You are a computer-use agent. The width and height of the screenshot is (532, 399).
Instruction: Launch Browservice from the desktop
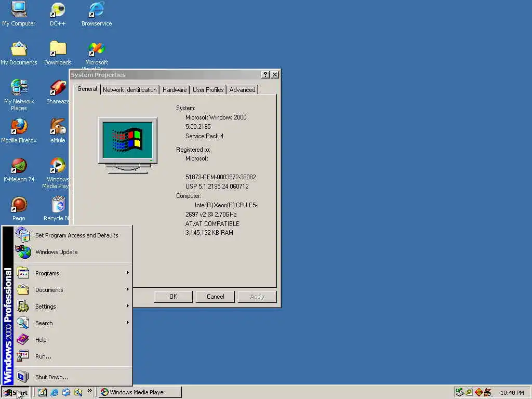pyautogui.click(x=97, y=14)
